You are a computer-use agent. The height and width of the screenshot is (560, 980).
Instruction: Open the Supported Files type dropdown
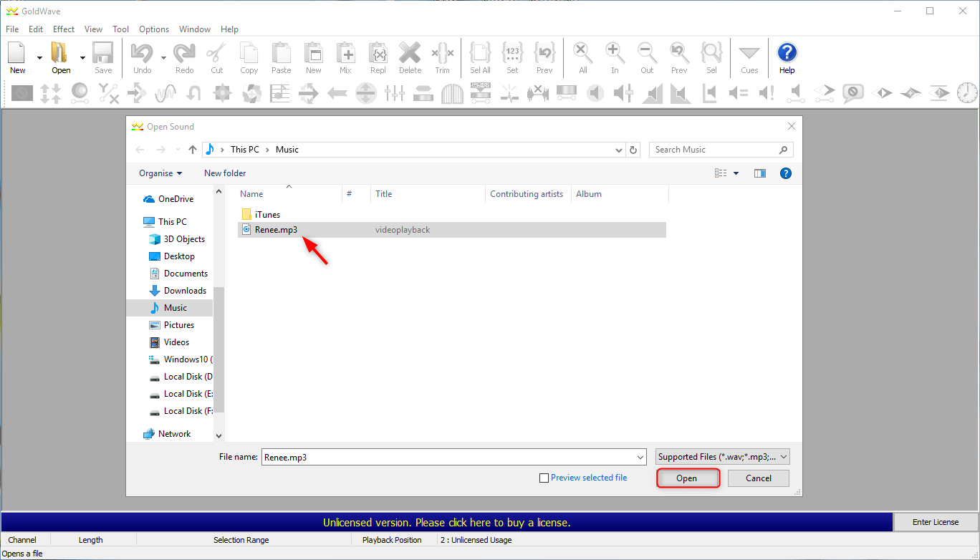[x=723, y=457]
